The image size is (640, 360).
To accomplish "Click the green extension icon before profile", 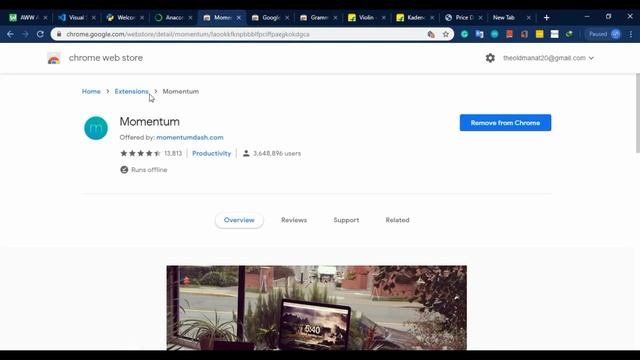I will click(x=569, y=34).
